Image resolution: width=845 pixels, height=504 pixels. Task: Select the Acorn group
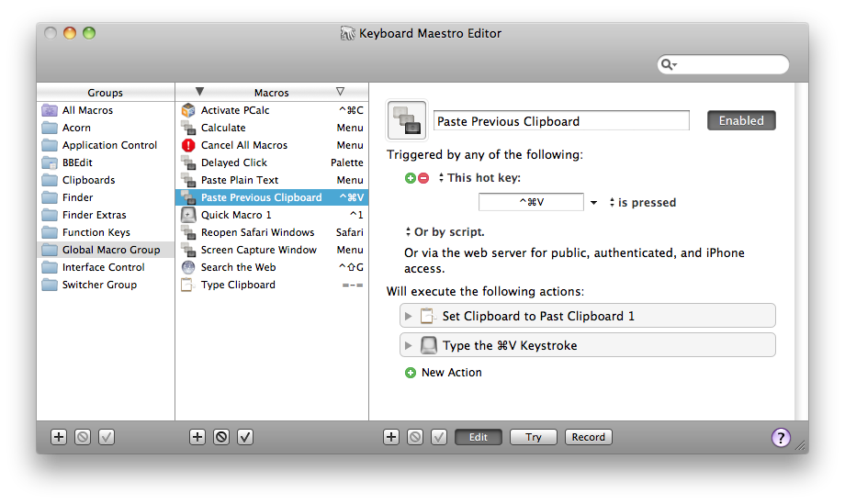point(105,129)
